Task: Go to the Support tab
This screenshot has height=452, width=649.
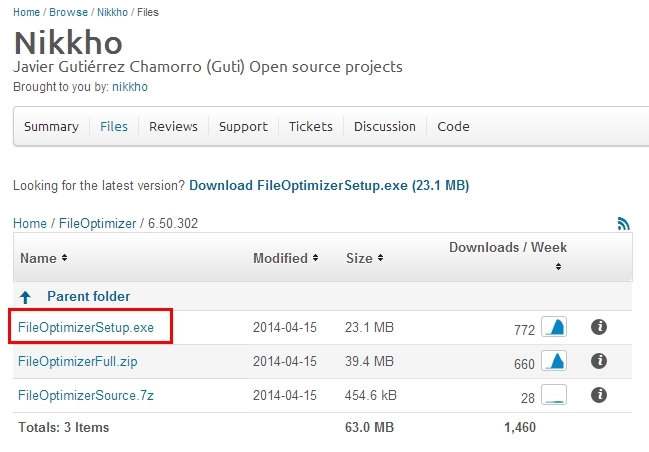Action: click(243, 126)
